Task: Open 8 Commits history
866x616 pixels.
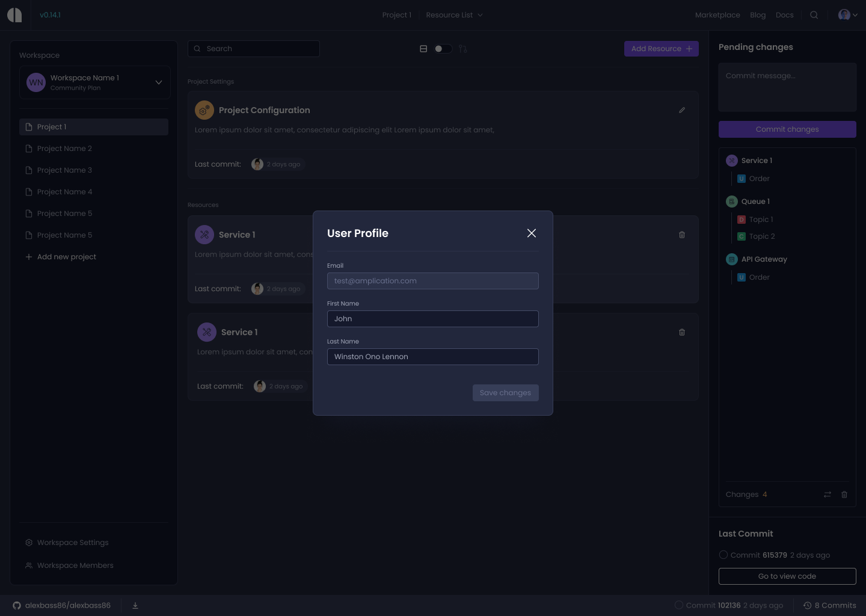Action: [830, 606]
